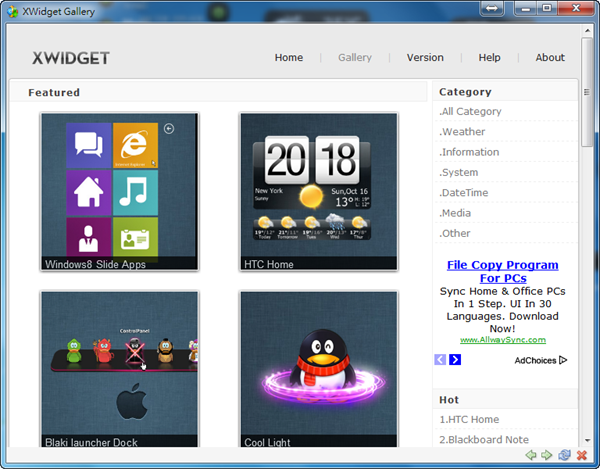Image resolution: width=600 pixels, height=469 pixels.
Task: Choose the DateTime category
Action: click(464, 192)
